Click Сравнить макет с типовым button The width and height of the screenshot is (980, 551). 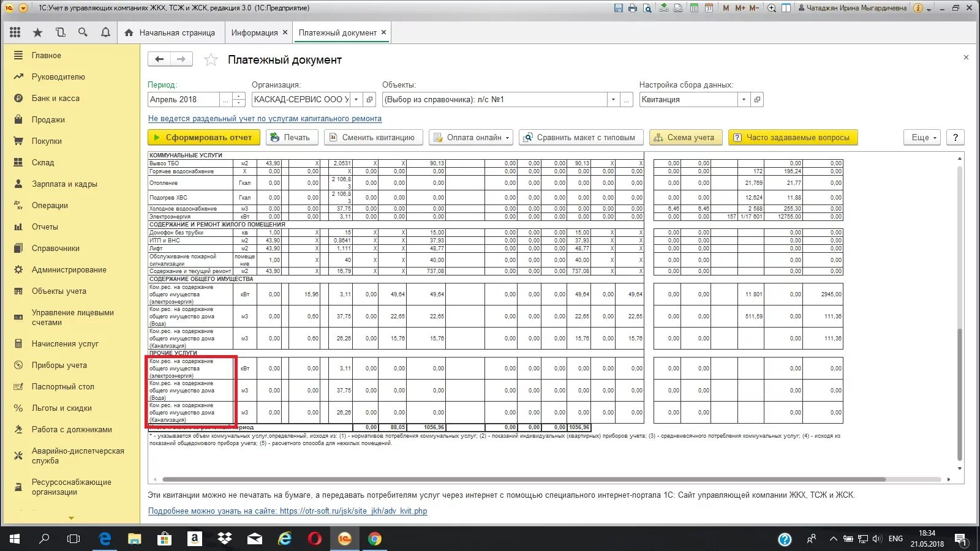click(x=581, y=137)
